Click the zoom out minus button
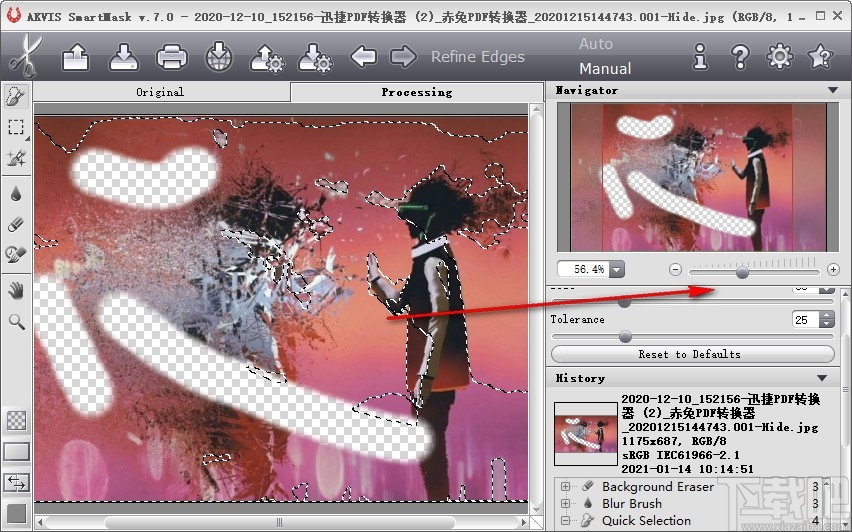This screenshot has height=532, width=852. point(675,270)
